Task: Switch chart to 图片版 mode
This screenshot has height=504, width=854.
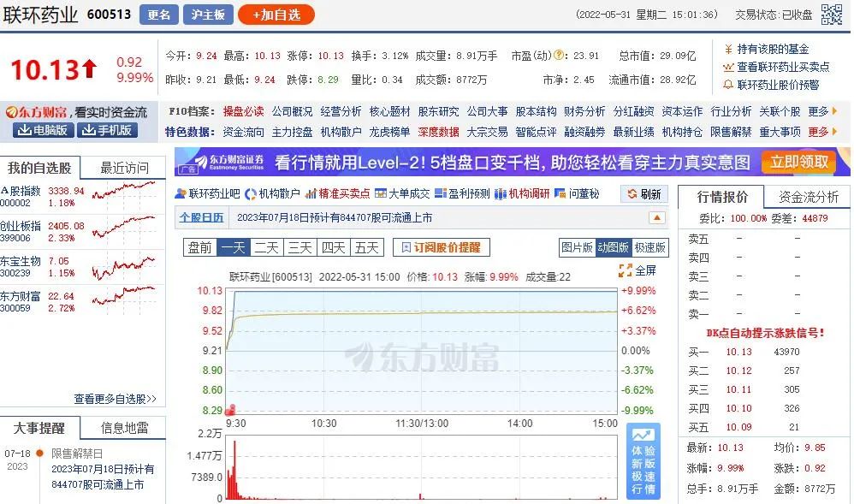Action: tap(577, 247)
